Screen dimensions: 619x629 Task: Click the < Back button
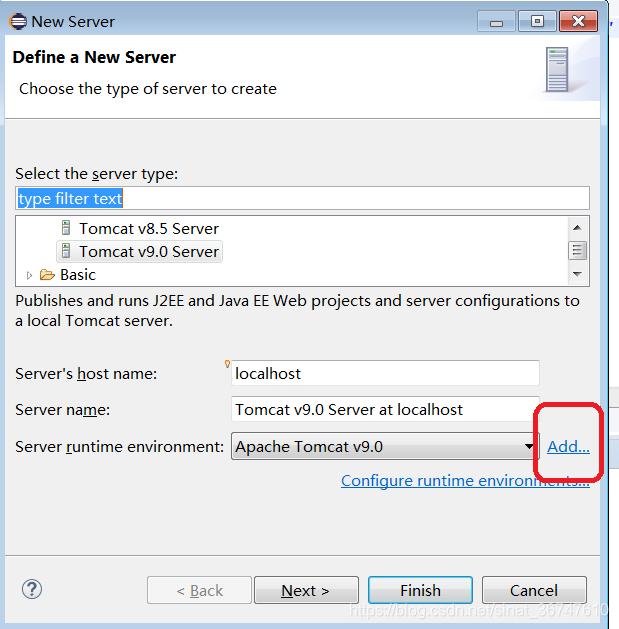(199, 590)
